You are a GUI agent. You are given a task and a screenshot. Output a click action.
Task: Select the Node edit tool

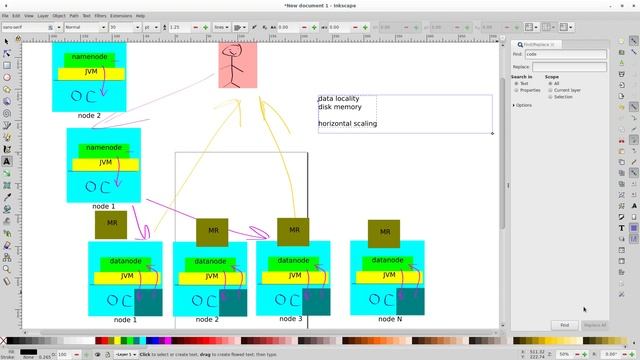tap(7, 53)
